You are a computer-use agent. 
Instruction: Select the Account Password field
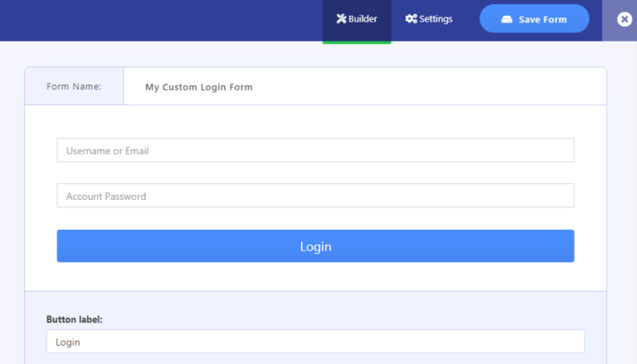pyautogui.click(x=315, y=196)
